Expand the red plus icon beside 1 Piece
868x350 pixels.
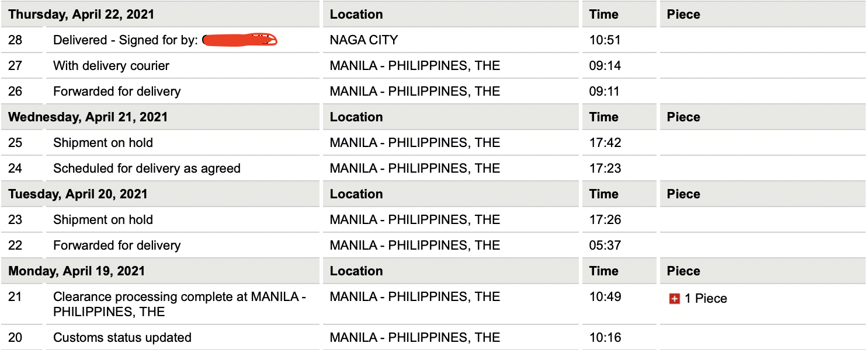pos(675,299)
